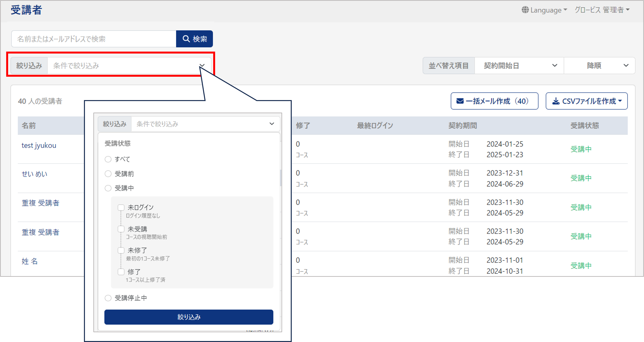This screenshot has height=342, width=644.
Task: Open the 降順 sort order dropdown
Action: (599, 66)
